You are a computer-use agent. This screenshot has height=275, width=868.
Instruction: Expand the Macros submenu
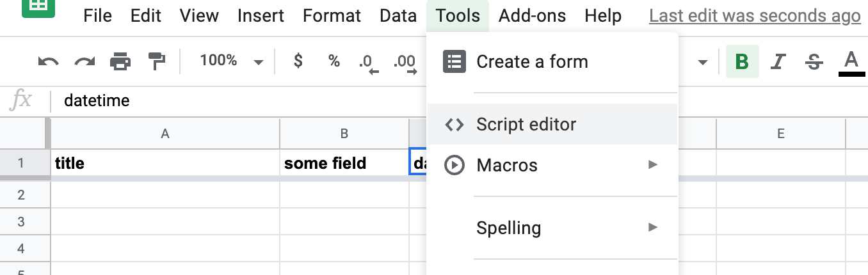tap(653, 165)
